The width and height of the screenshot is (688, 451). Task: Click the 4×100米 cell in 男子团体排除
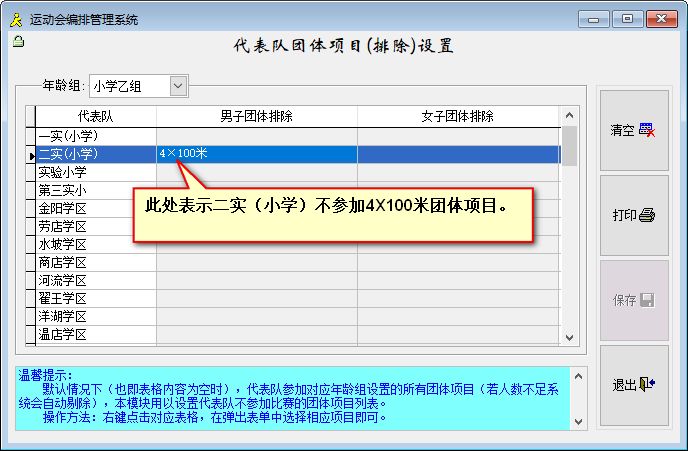click(257, 154)
